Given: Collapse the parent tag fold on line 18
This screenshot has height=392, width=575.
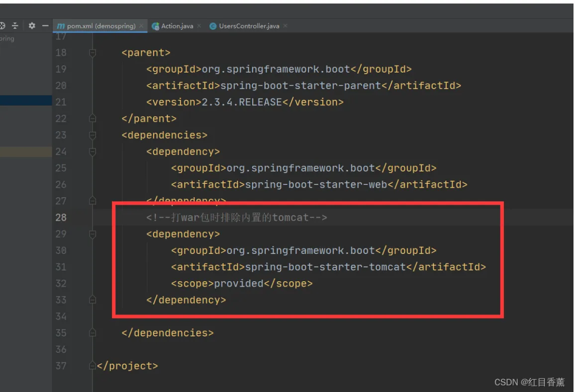Looking at the screenshot, I should [x=93, y=53].
